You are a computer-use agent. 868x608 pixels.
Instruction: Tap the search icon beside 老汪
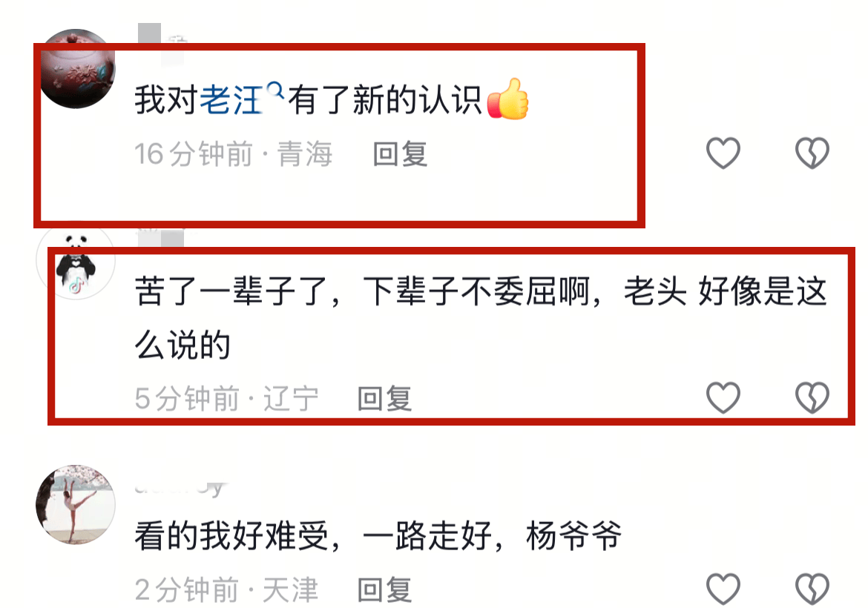(274, 90)
